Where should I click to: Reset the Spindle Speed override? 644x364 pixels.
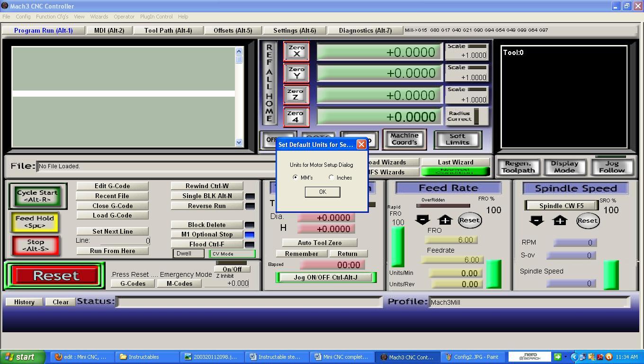(587, 220)
